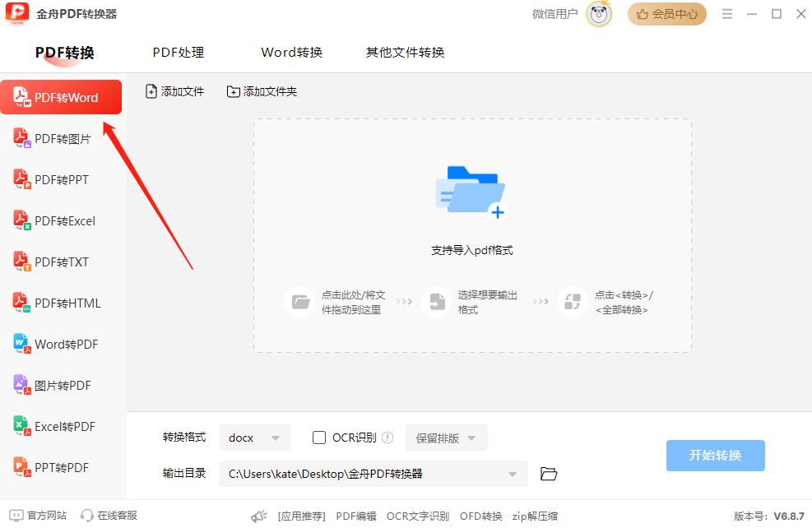Image resolution: width=812 pixels, height=528 pixels.
Task: Click the [应用推荐] label
Action: click(x=301, y=516)
